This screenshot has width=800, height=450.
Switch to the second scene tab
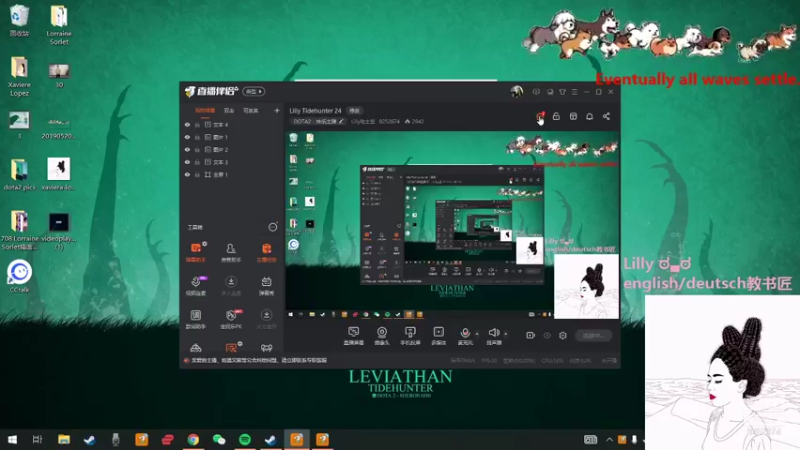(229, 111)
